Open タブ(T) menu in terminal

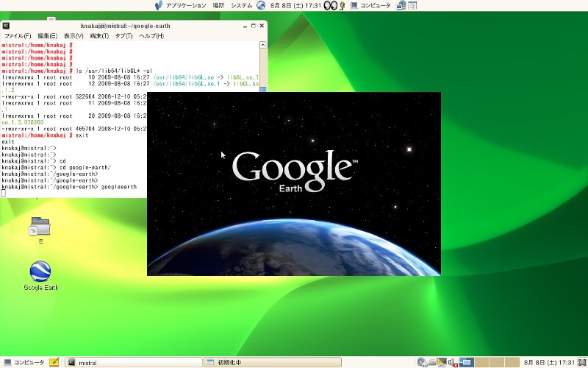click(123, 36)
